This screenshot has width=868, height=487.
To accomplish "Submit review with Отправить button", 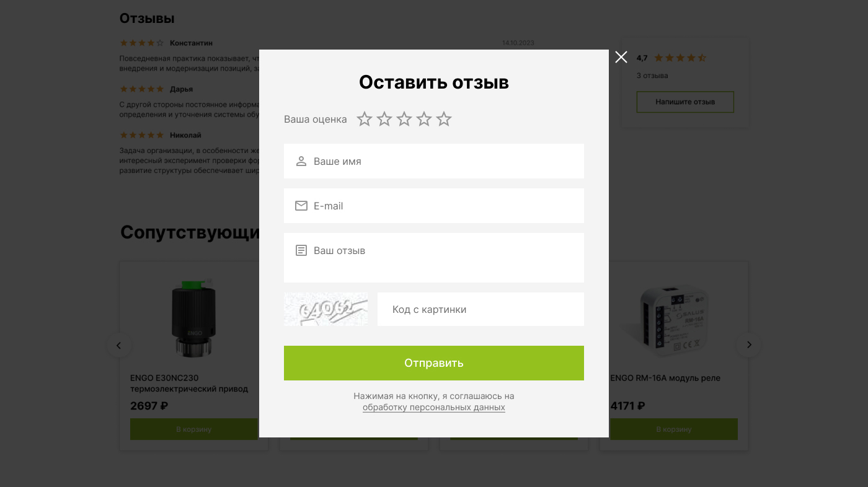I will [434, 363].
